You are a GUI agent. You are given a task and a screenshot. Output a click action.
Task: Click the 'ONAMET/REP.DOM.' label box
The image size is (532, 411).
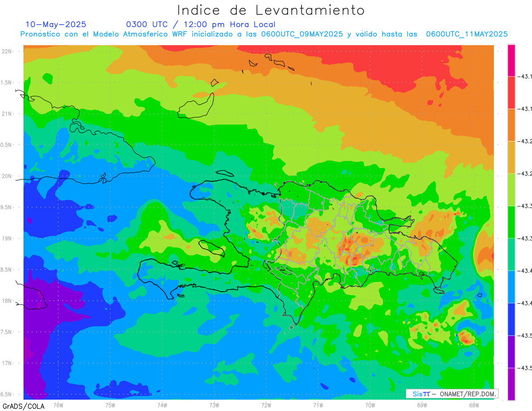(452, 394)
